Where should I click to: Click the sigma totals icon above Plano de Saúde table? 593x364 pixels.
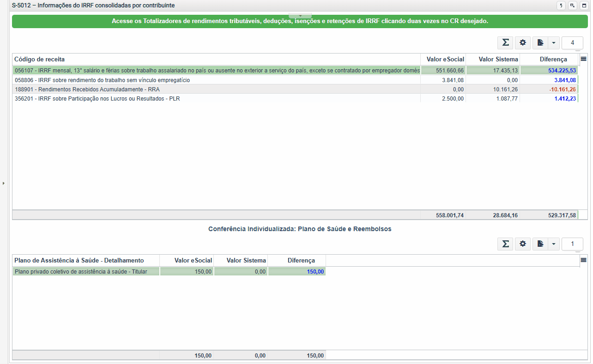coord(505,244)
